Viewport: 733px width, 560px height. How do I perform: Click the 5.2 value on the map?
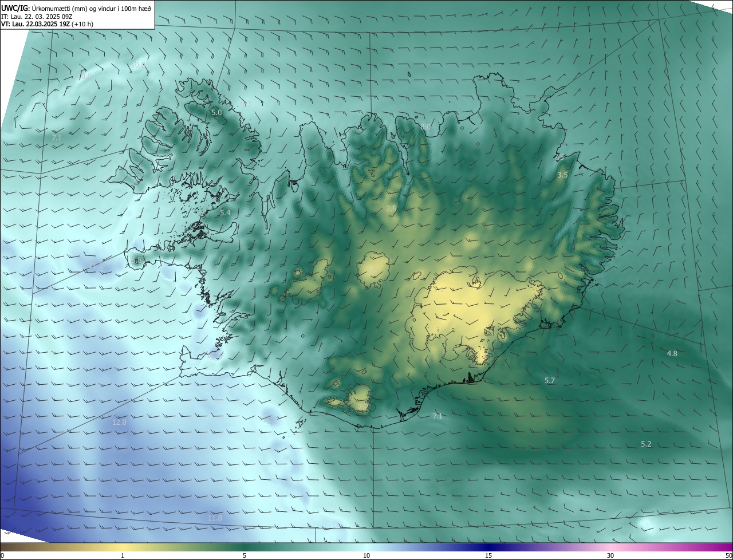(x=646, y=444)
